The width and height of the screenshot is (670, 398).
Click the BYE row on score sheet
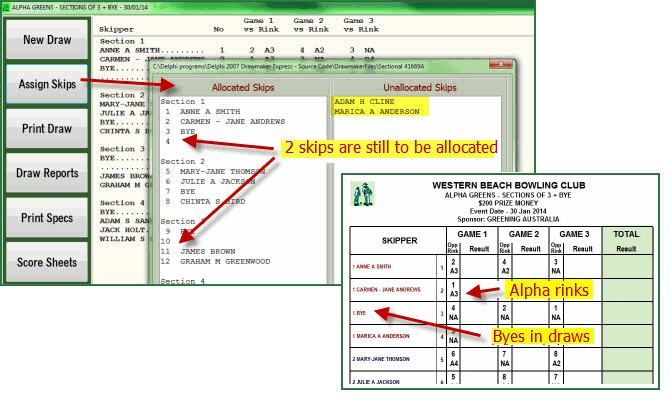359,313
